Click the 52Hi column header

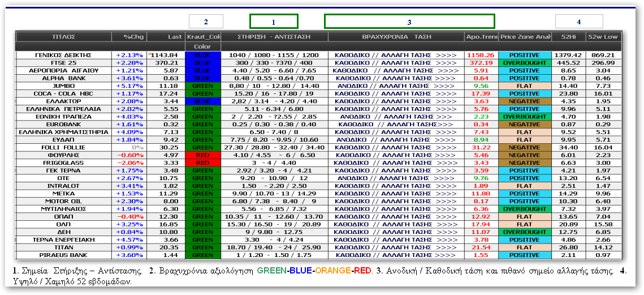[568, 37]
